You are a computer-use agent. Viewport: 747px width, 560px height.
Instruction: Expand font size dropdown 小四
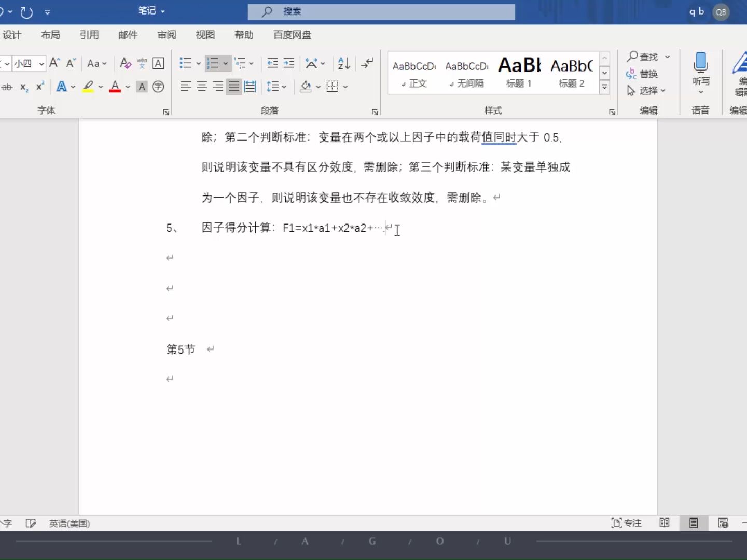(41, 64)
